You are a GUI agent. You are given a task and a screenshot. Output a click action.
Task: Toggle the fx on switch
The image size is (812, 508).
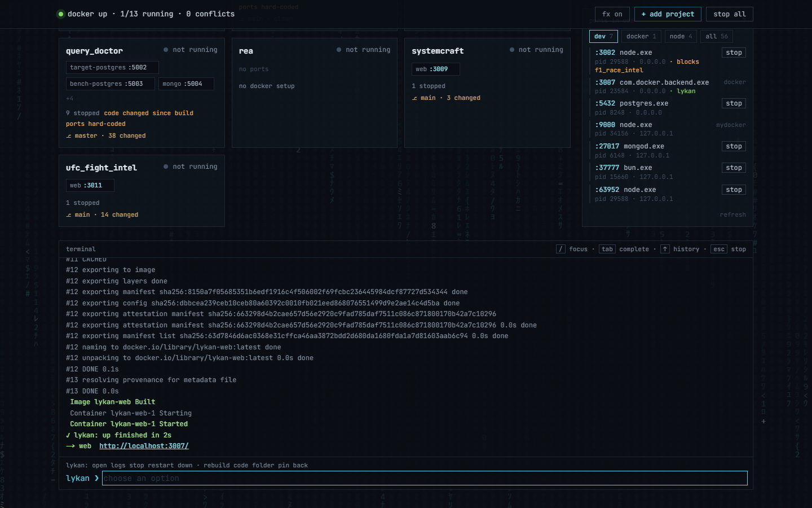click(612, 14)
